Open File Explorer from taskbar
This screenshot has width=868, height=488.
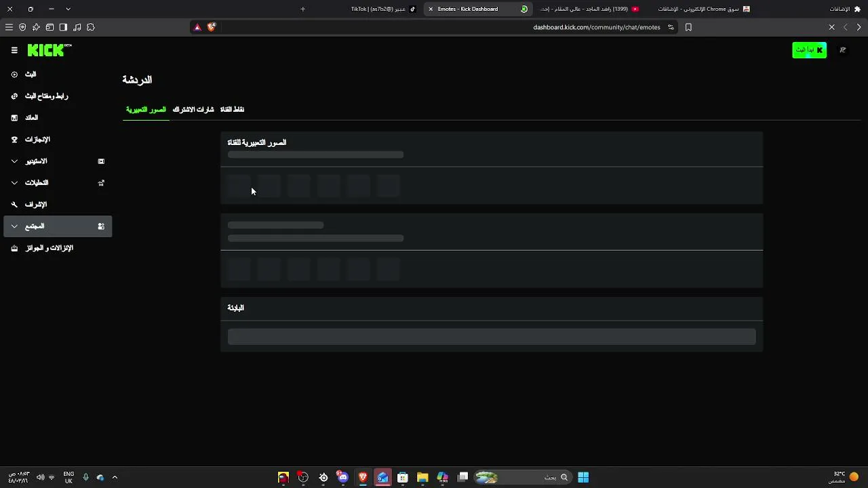[422, 478]
